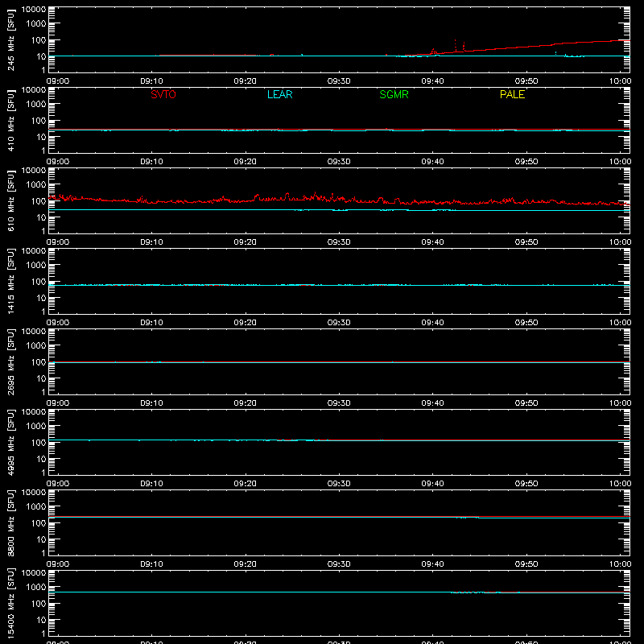
Task: Select the '8800 MHz [SFU]' axis title
Action: (10, 523)
